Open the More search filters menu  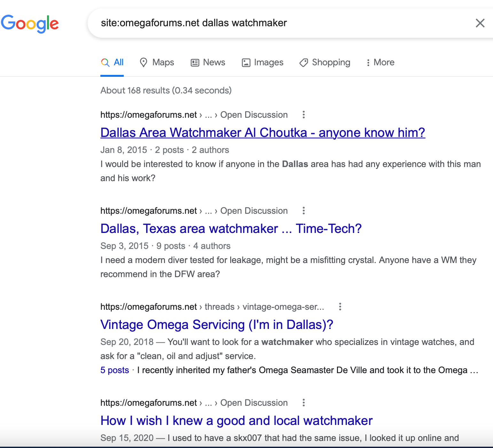(380, 62)
